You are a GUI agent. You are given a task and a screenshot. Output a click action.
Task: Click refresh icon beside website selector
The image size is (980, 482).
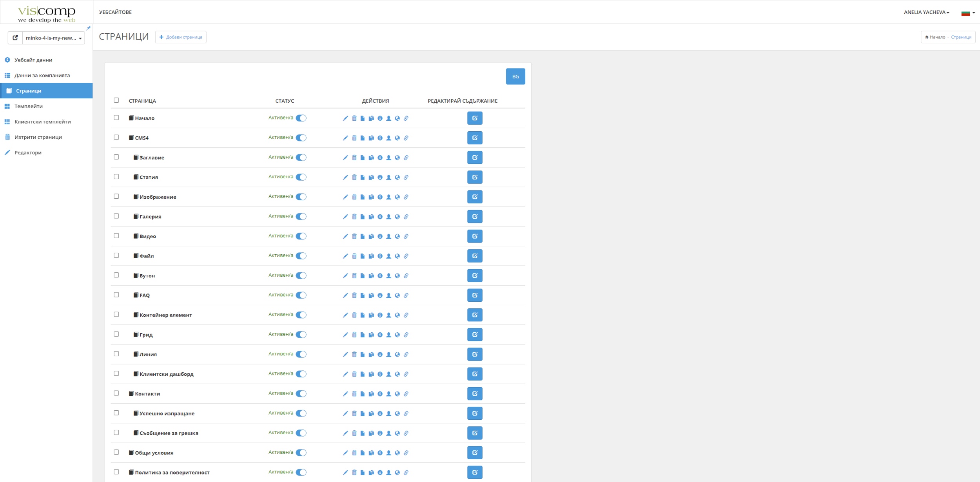15,38
